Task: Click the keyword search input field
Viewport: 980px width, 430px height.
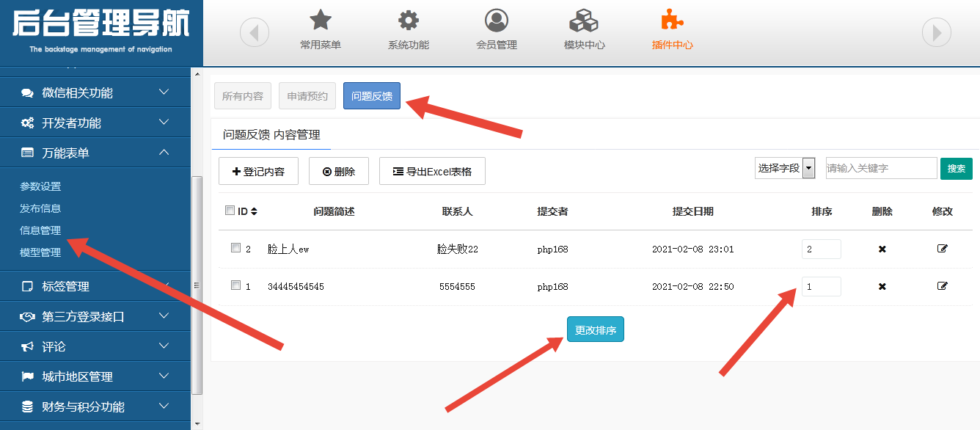Action: tap(880, 168)
